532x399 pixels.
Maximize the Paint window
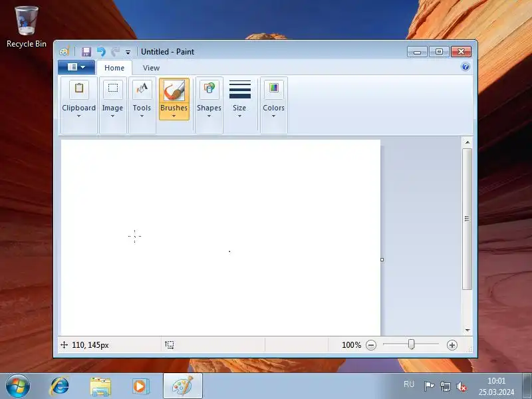tap(439, 52)
